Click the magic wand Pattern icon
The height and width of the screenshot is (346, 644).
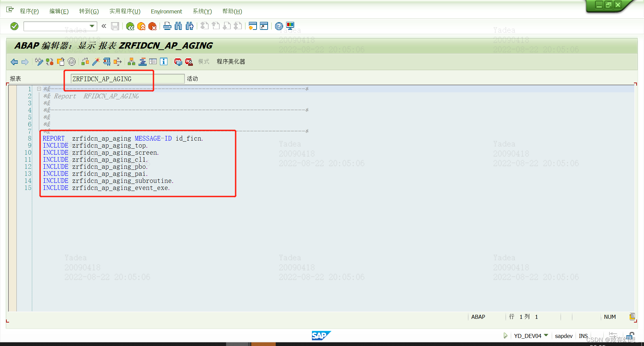point(96,62)
